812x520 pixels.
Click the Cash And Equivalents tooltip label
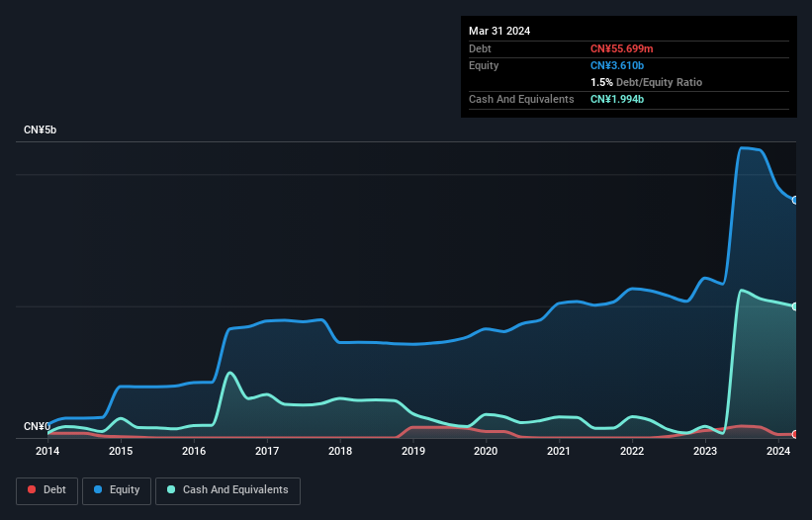click(x=521, y=99)
